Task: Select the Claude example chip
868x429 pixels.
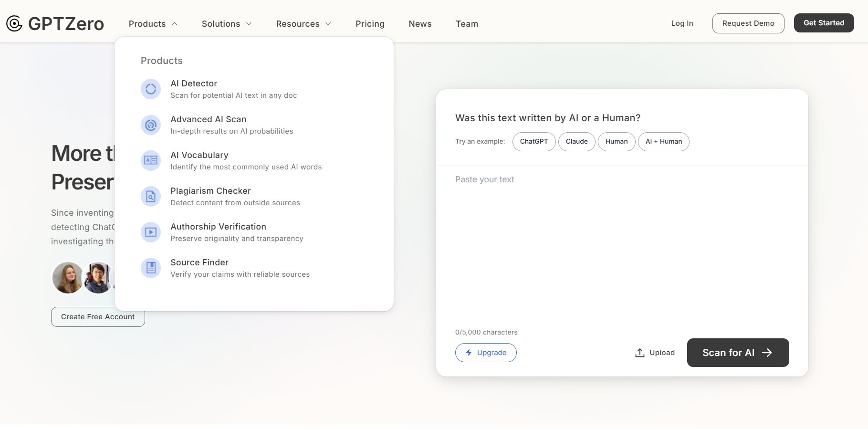Action: click(576, 142)
